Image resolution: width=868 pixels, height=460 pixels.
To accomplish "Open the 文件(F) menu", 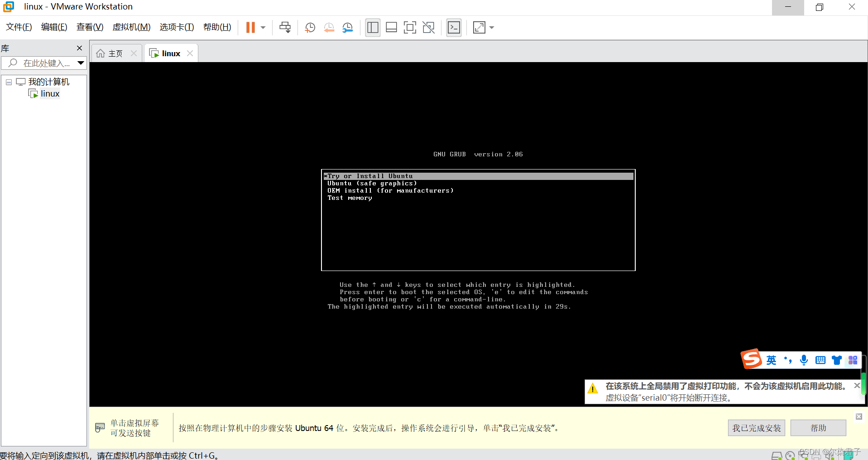I will (x=19, y=27).
